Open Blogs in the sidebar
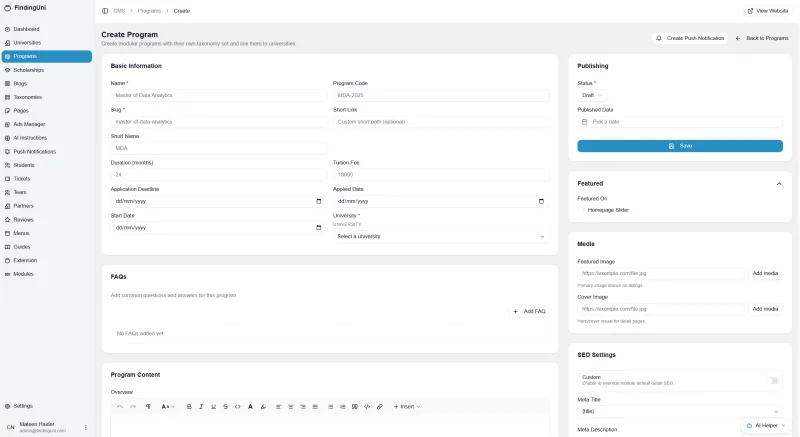800x437 pixels. tap(47, 84)
